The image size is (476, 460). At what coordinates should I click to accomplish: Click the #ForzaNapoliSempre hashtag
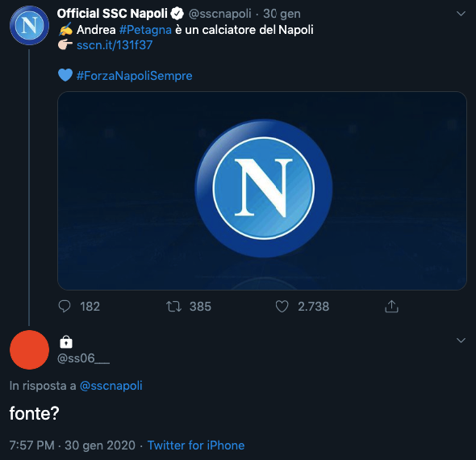134,76
